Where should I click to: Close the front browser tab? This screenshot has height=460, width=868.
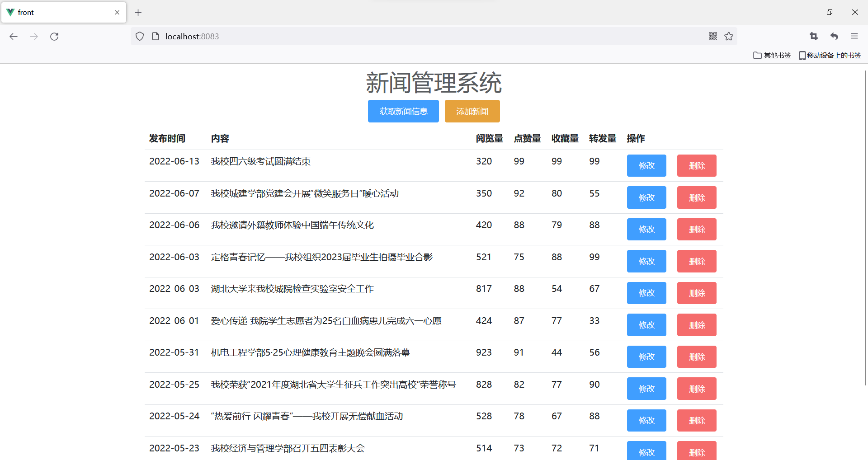(x=117, y=12)
